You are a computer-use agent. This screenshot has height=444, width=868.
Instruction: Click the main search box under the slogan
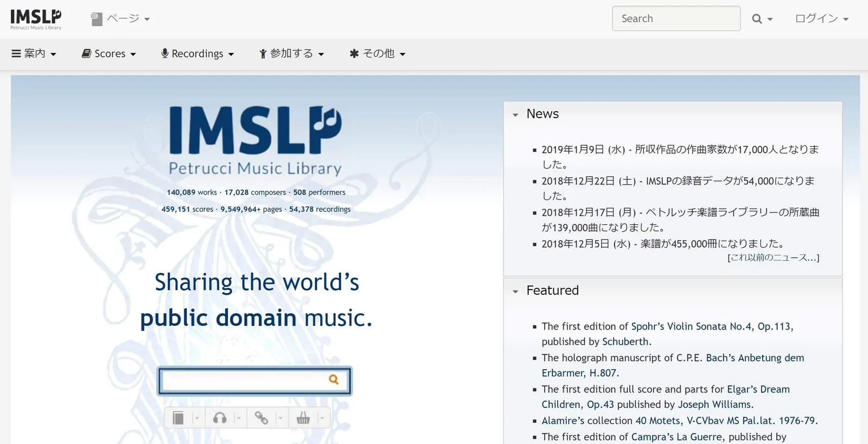[254, 381]
